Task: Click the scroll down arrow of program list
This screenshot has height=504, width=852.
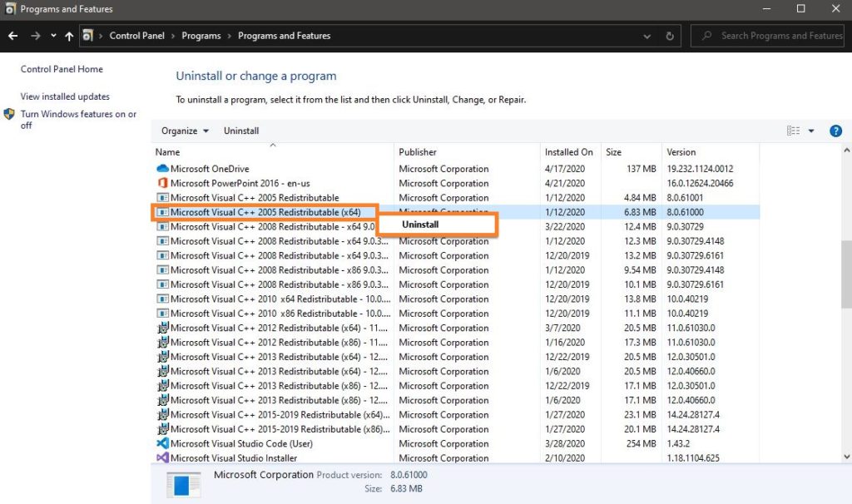Action: [x=846, y=457]
